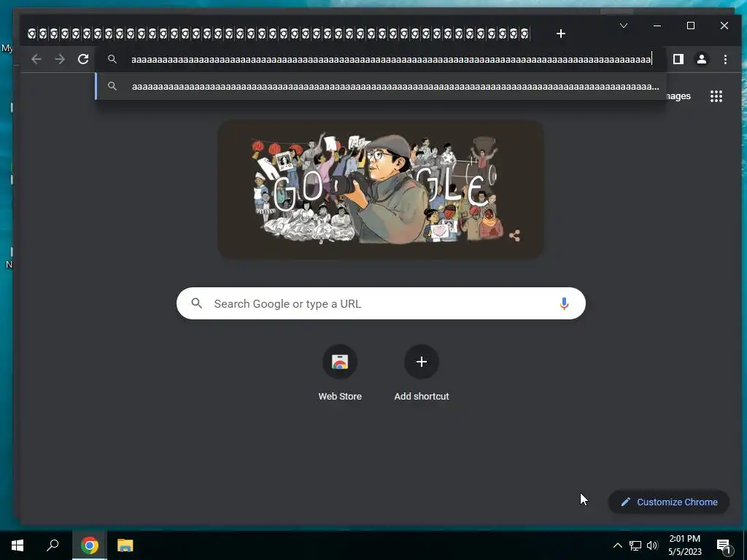Toggle the Chrome side panel
This screenshot has width=747, height=560.
point(678,59)
